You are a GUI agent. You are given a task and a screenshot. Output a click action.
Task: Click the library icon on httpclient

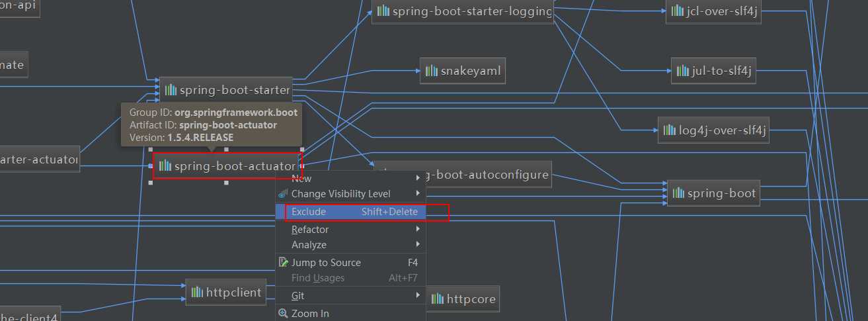tap(197, 292)
